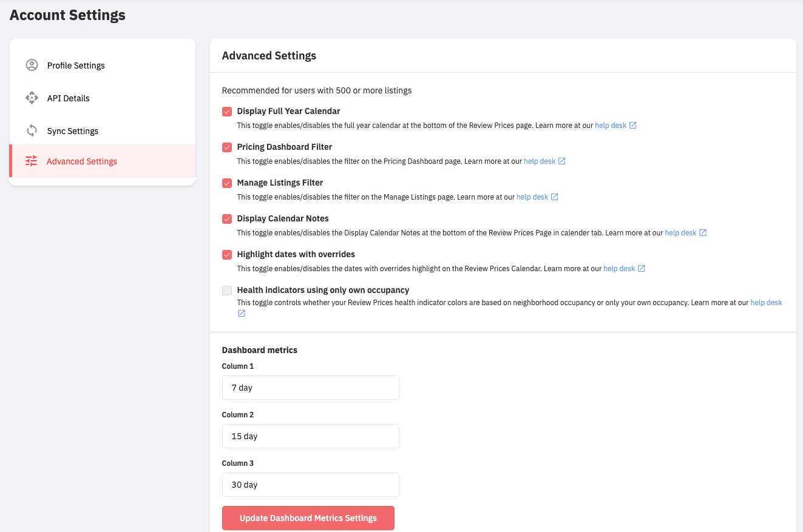Uncheck Display Calendar Notes checkbox
This screenshot has height=532, width=803.
227,219
